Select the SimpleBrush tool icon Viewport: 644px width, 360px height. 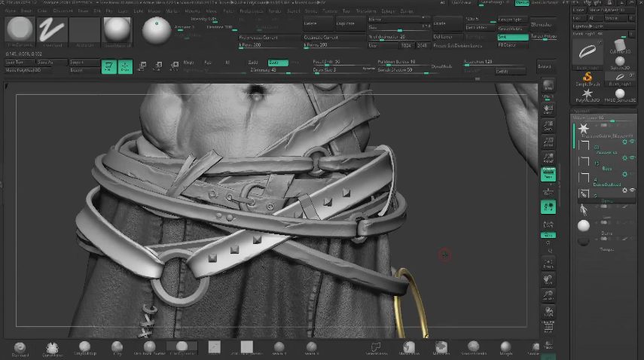point(588,79)
